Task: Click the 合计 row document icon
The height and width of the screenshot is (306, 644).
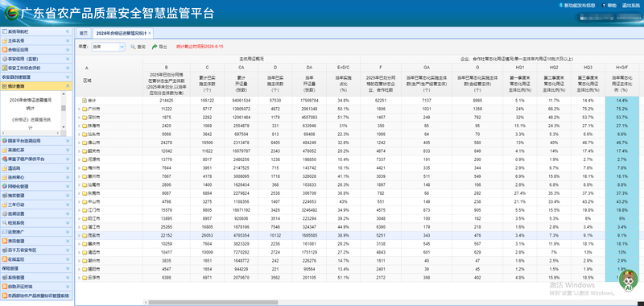Action: (x=85, y=100)
